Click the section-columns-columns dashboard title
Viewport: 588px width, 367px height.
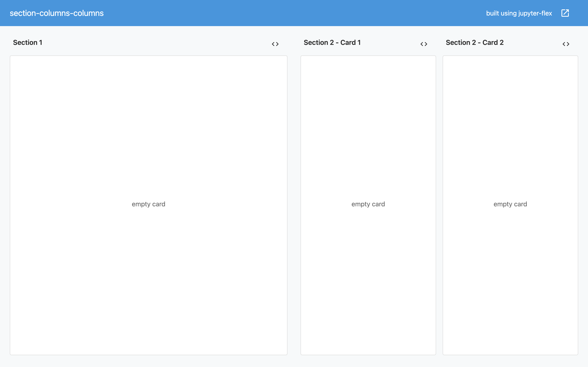tap(57, 13)
